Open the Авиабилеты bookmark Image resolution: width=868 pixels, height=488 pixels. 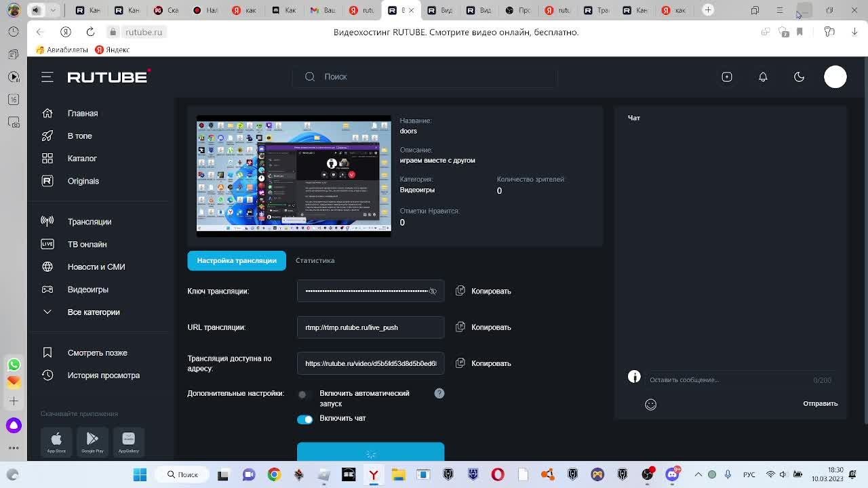coord(62,49)
